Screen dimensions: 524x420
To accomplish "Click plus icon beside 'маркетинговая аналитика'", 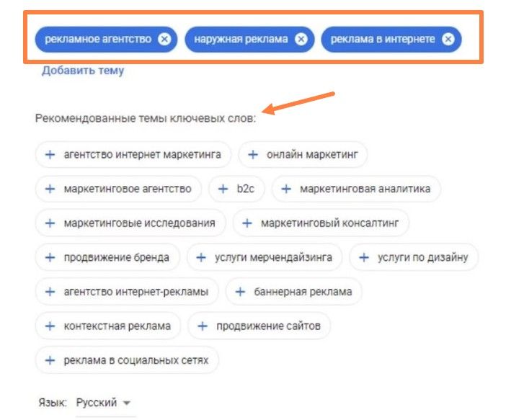I will (286, 189).
